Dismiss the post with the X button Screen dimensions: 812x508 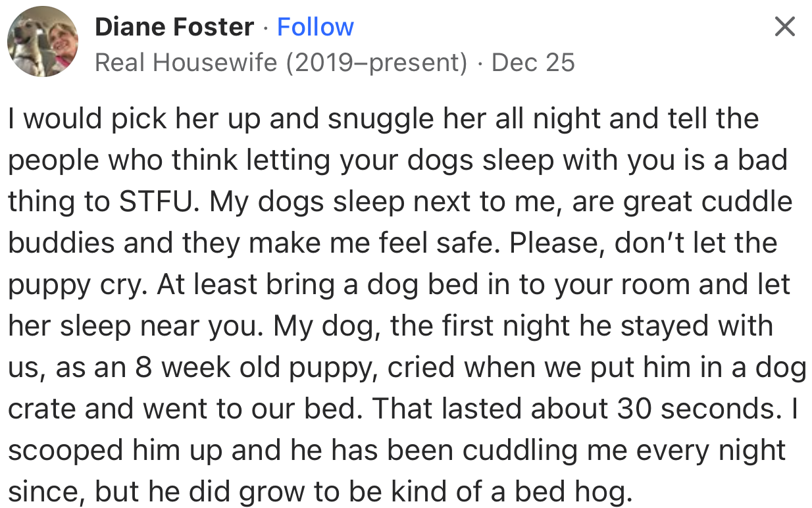pyautogui.click(x=783, y=26)
